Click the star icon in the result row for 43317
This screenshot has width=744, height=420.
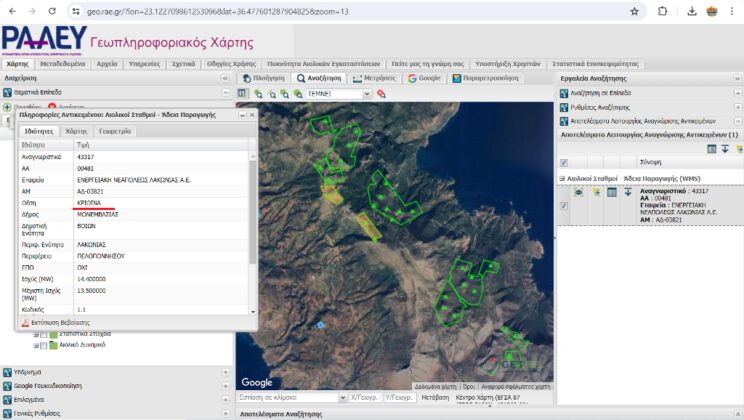point(596,192)
